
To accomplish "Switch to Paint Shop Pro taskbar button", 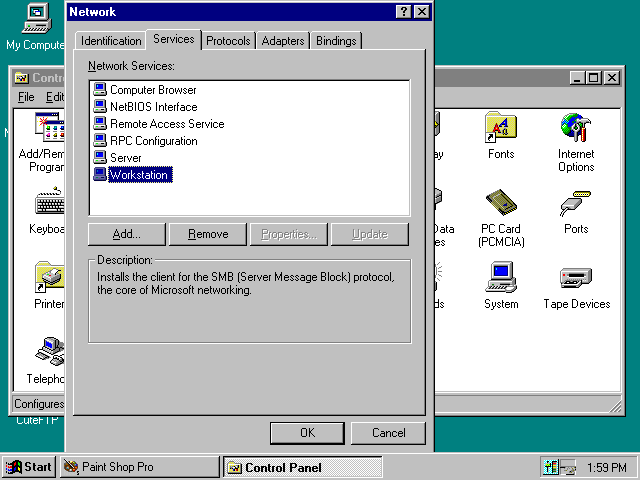I will point(140,467).
